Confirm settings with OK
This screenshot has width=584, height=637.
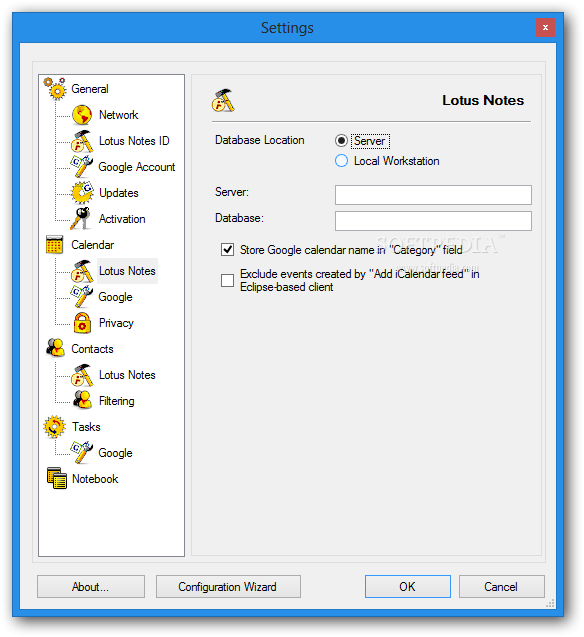pyautogui.click(x=408, y=586)
